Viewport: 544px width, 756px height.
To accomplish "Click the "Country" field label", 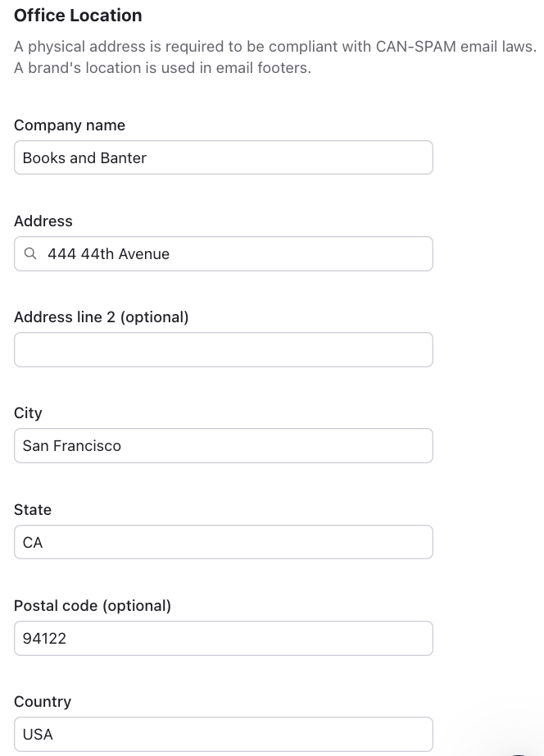I will coord(43,702).
